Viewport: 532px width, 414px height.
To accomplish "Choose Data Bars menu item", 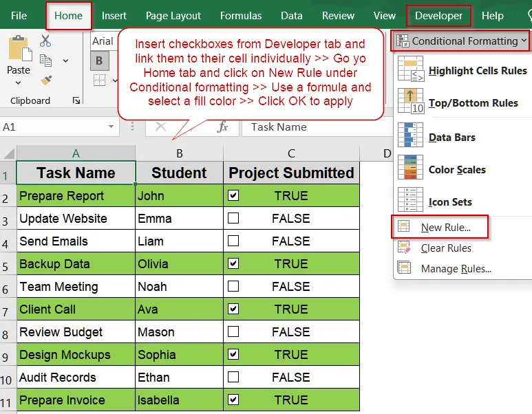I will [x=463, y=136].
